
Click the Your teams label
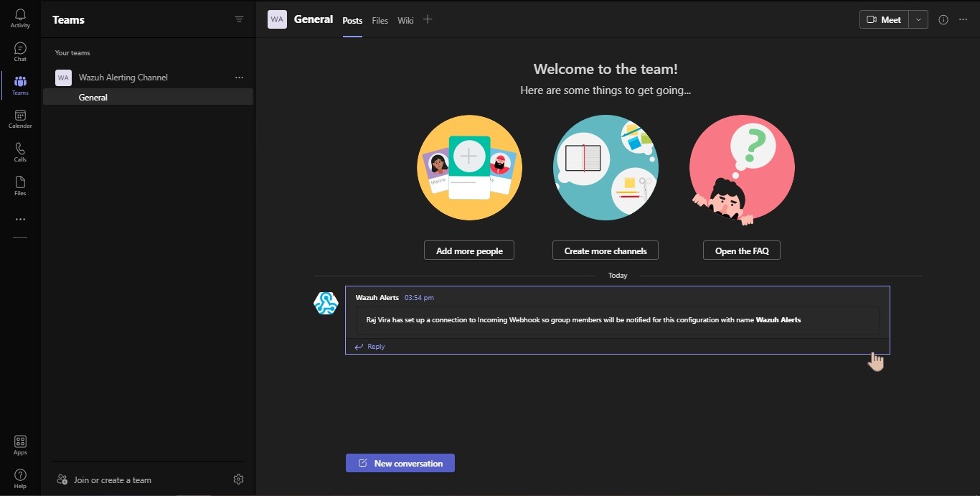point(72,53)
